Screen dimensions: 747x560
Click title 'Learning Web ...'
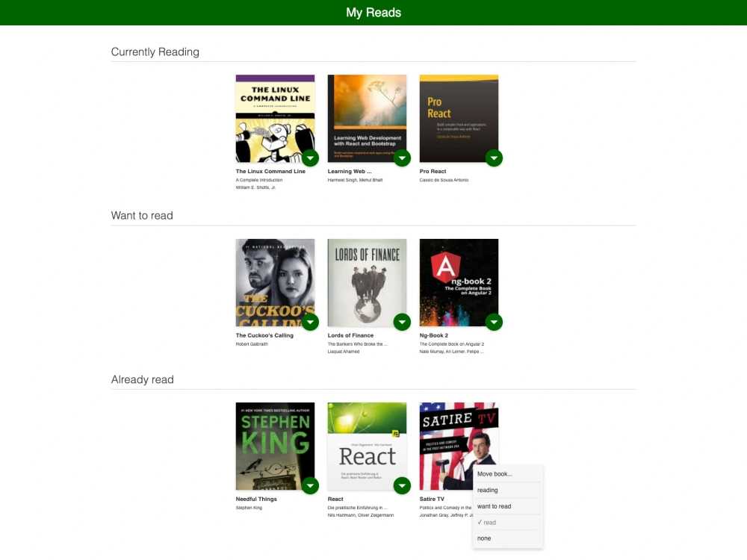350,172
